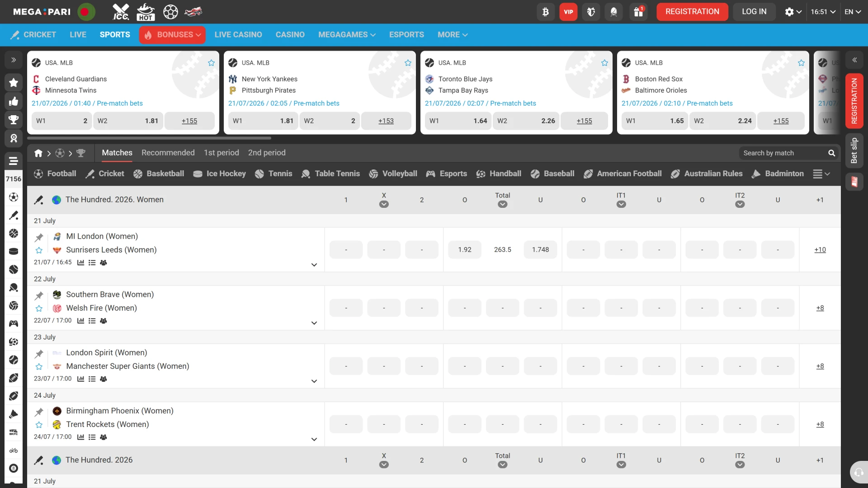The width and height of the screenshot is (868, 488).
Task: Favorite the MI London vs Sunrisers Leeds match
Action: (39, 250)
